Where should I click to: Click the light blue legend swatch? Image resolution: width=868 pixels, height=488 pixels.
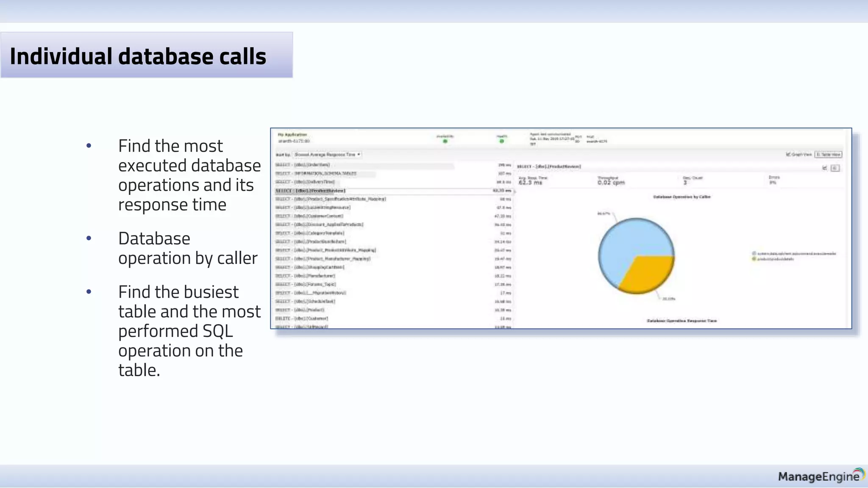click(x=754, y=253)
